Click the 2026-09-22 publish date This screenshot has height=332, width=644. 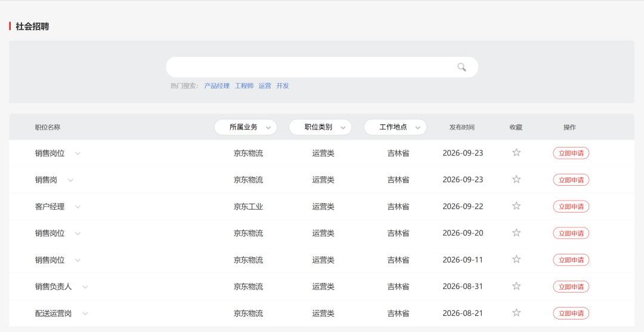click(463, 207)
